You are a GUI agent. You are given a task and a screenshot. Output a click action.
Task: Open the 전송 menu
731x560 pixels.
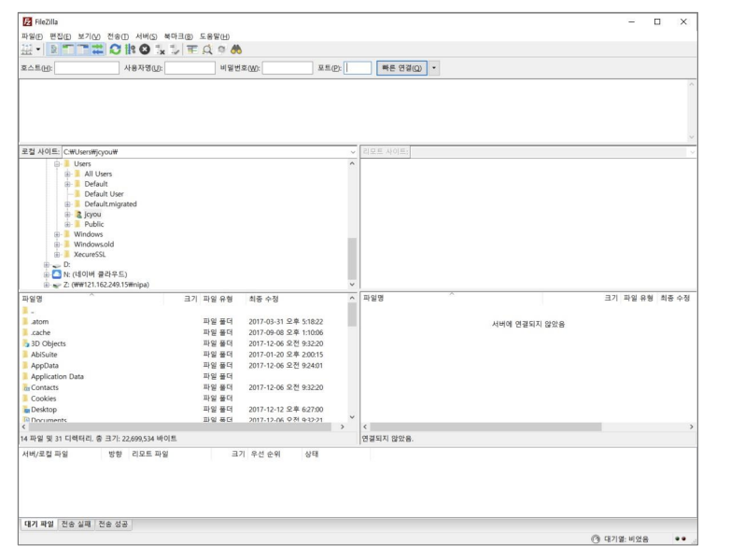[118, 36]
